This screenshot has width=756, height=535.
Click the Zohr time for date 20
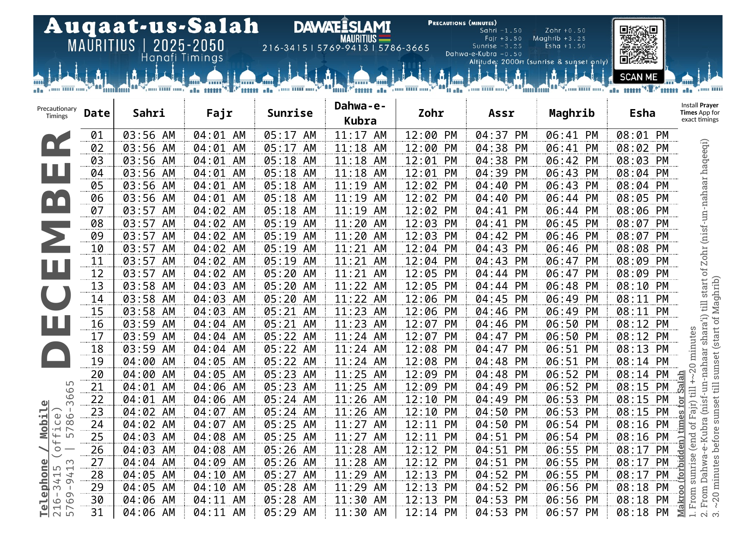click(431, 374)
